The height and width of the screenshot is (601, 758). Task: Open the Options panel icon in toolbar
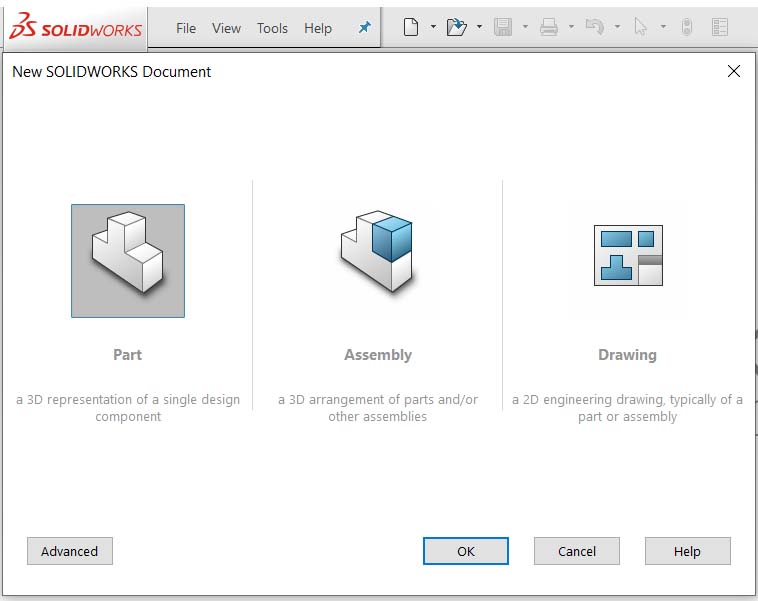[x=719, y=28]
